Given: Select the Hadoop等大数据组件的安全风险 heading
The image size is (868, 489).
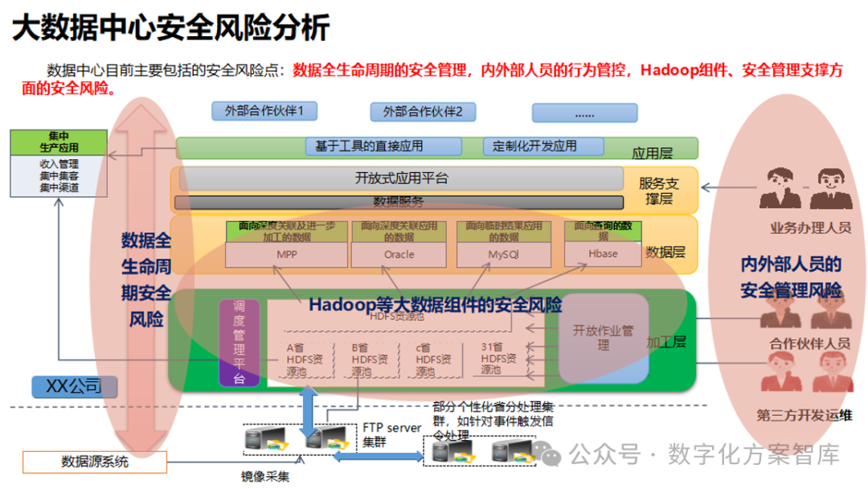Looking at the screenshot, I should click(435, 305).
